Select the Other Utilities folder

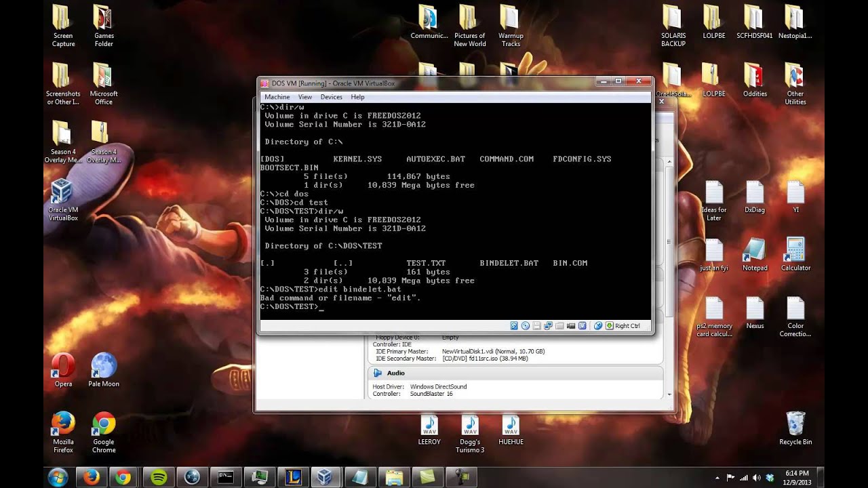tap(795, 84)
